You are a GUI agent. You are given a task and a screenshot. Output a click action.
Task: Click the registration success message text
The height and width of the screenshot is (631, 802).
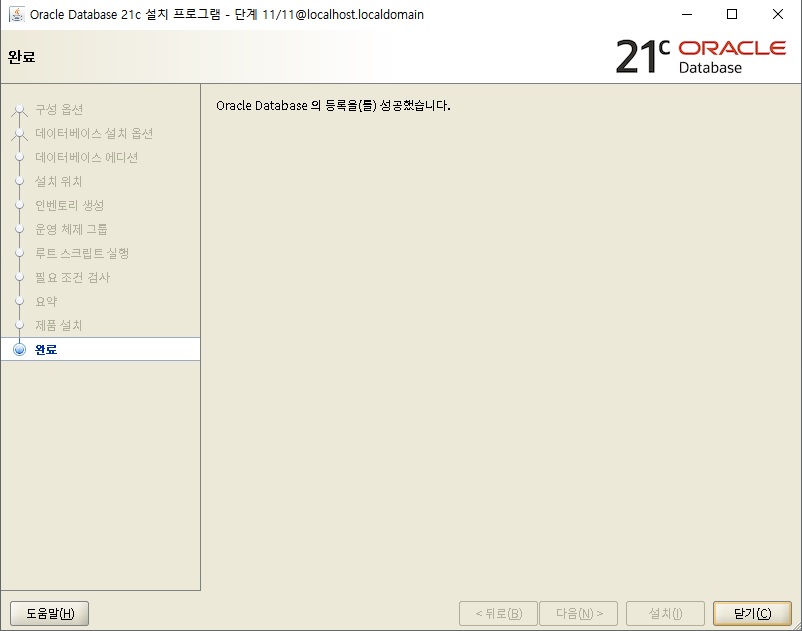point(333,106)
